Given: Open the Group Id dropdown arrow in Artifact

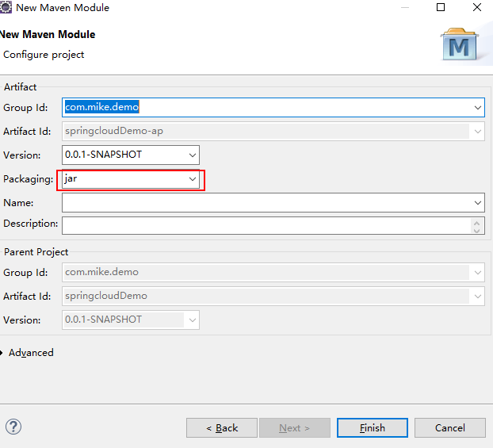Looking at the screenshot, I should click(x=478, y=108).
